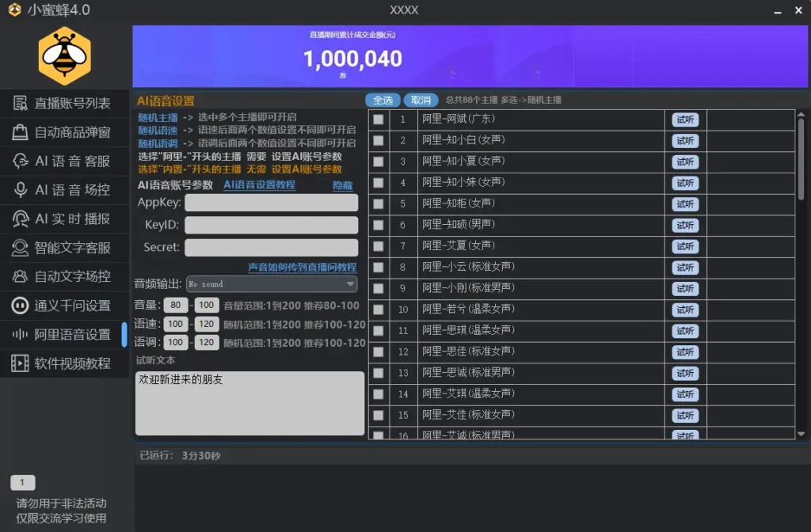Click the bee logo in sidebar
Screen dimensions: 811x532
65,56
